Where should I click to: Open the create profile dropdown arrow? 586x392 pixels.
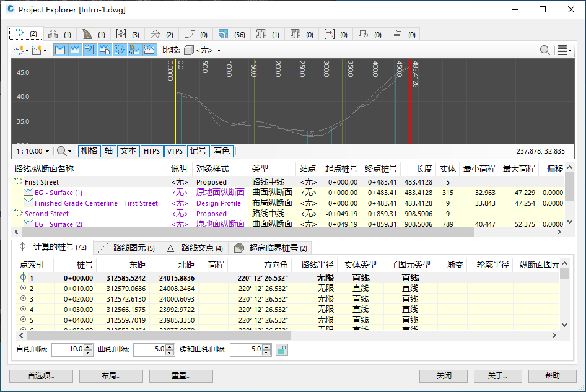pos(45,50)
